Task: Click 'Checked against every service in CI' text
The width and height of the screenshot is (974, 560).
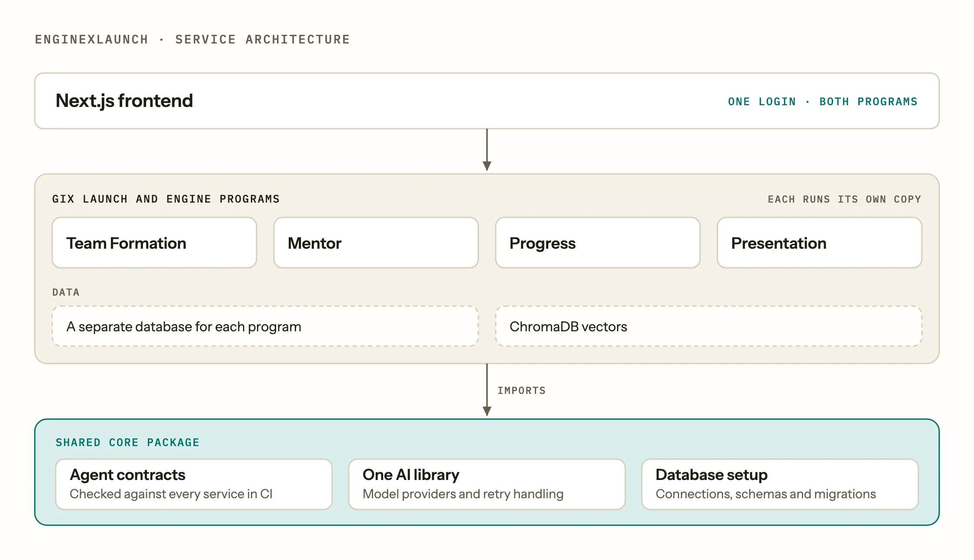Action: tap(171, 494)
